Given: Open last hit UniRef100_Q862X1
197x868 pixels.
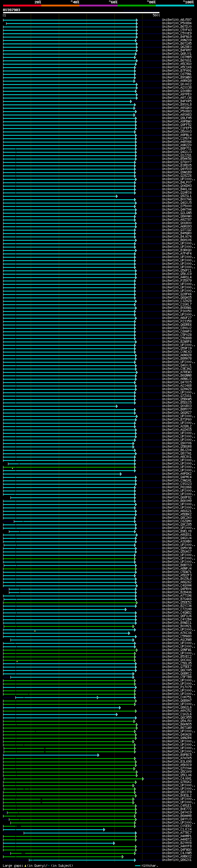Looking at the screenshot, I should point(177,860).
